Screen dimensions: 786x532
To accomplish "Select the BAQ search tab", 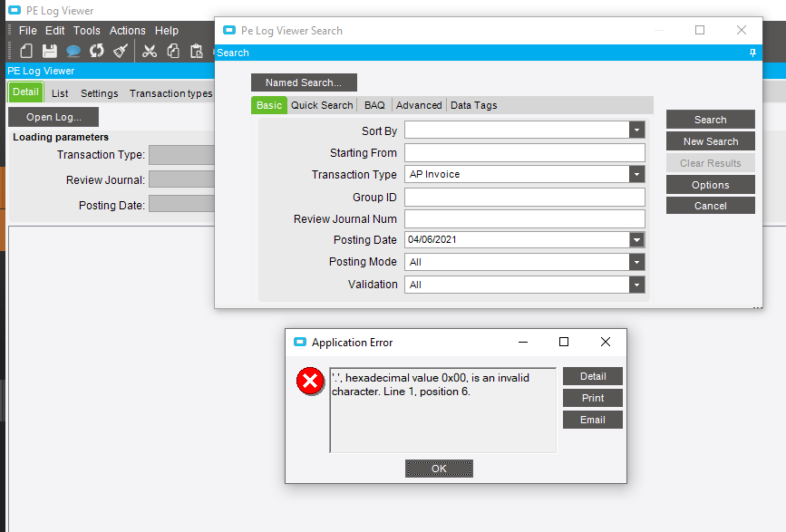I will [x=374, y=105].
